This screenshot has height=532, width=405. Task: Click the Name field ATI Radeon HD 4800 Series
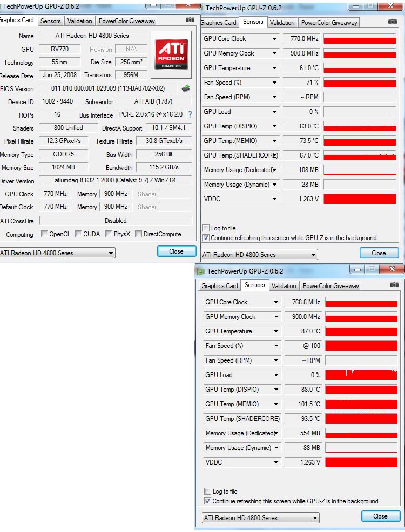pos(93,36)
